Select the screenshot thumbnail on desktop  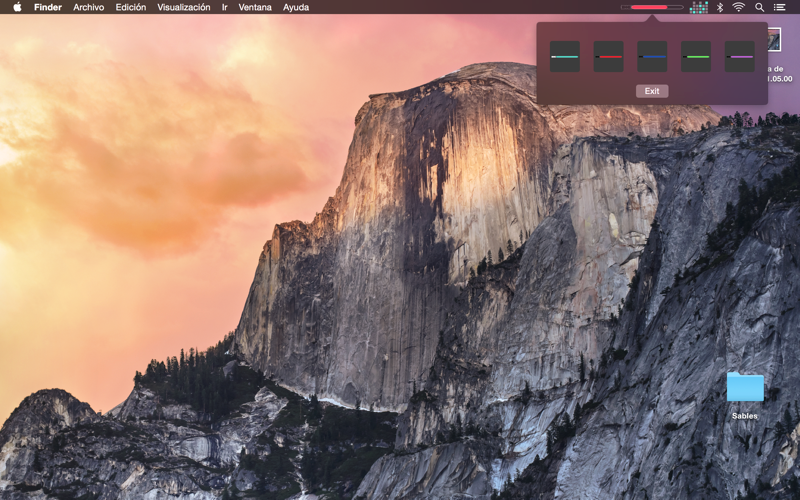[x=774, y=40]
